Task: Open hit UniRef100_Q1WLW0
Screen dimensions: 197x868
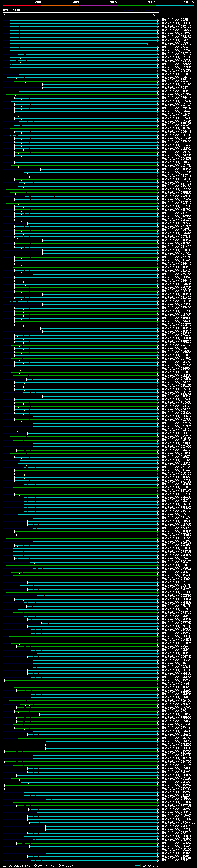Action: [x=176, y=23]
